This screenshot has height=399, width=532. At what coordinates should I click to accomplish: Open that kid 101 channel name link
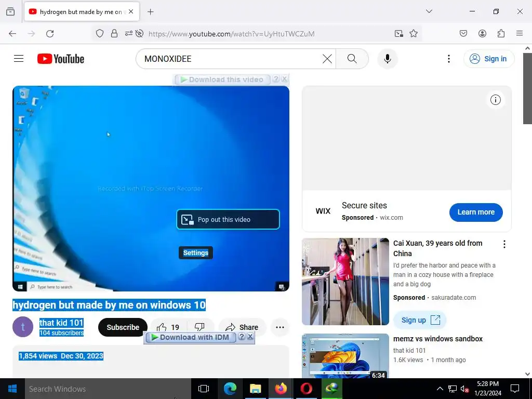[61, 323]
